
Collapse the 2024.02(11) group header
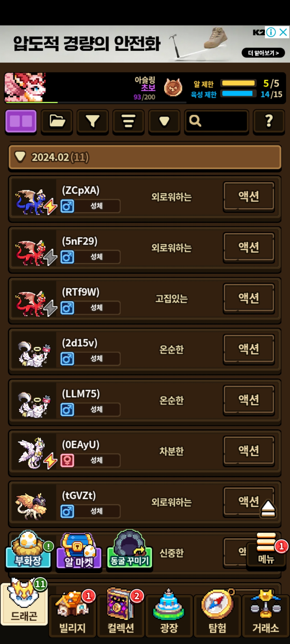145,157
